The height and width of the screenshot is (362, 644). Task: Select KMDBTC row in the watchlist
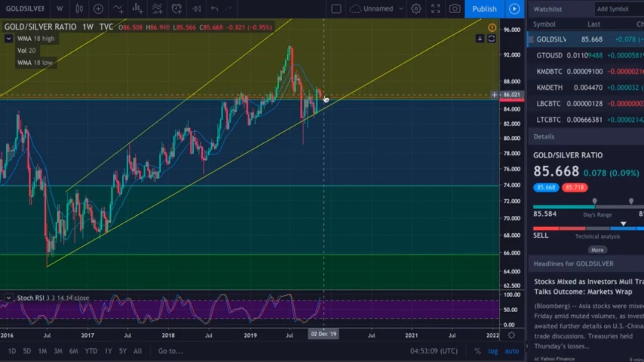click(x=585, y=71)
